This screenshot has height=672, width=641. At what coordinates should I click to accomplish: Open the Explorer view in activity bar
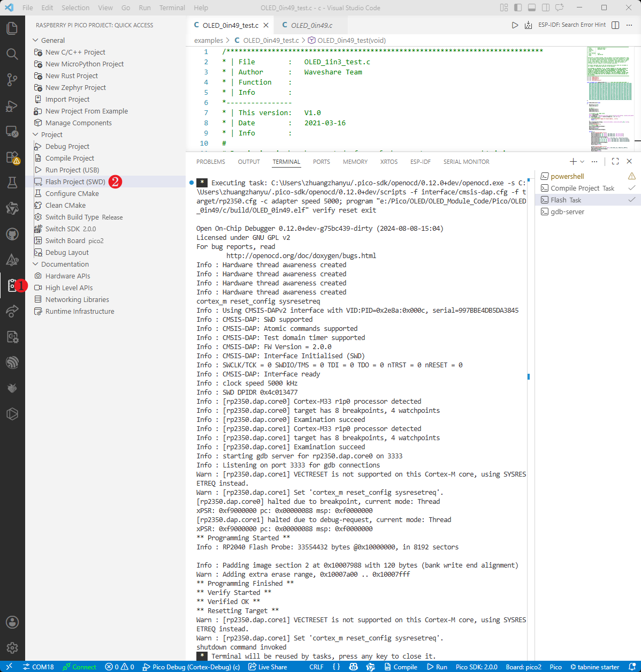coord(12,28)
